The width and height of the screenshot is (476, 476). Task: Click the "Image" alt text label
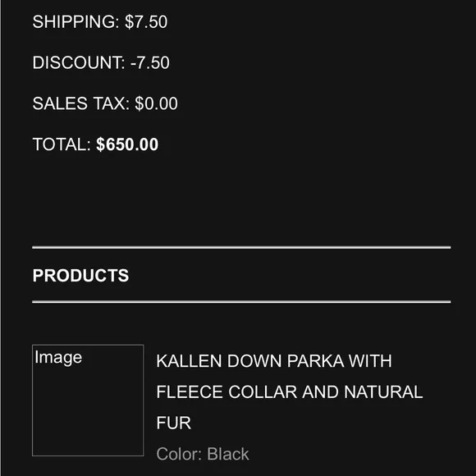(58, 357)
